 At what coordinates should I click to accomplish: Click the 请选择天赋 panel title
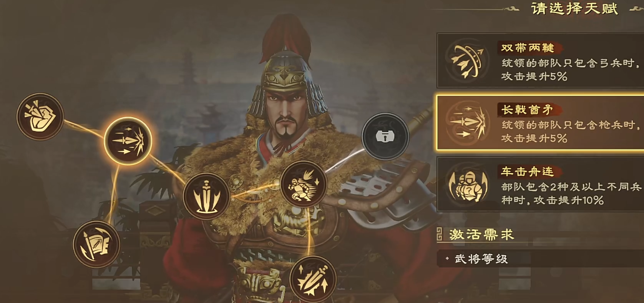(x=575, y=8)
